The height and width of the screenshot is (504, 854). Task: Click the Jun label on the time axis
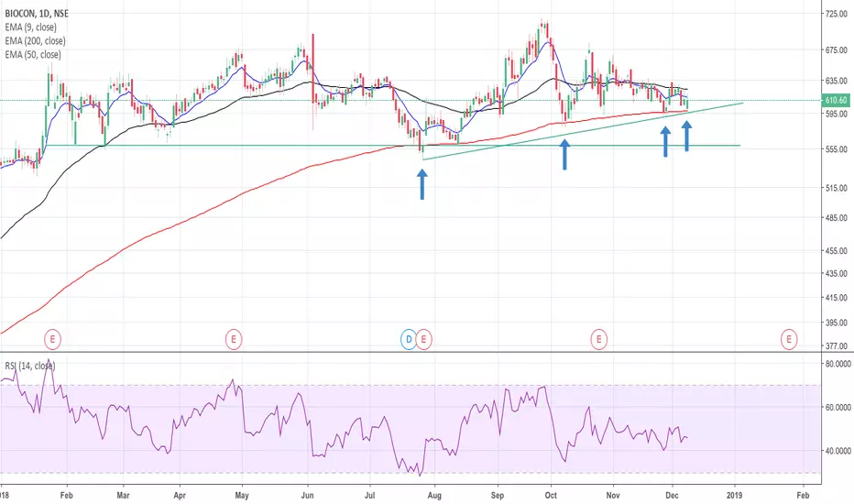[308, 495]
